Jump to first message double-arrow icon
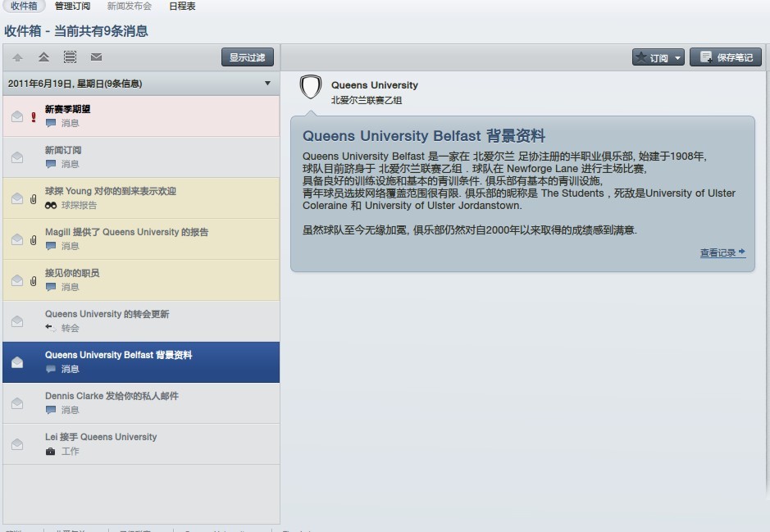The width and height of the screenshot is (770, 532). coord(43,57)
